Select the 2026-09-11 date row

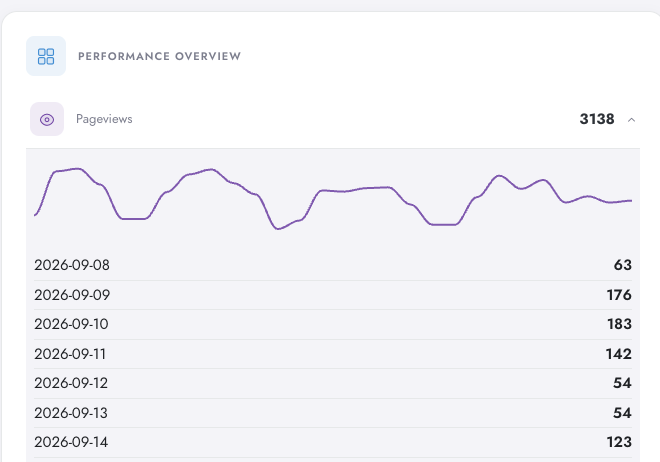tap(333, 354)
